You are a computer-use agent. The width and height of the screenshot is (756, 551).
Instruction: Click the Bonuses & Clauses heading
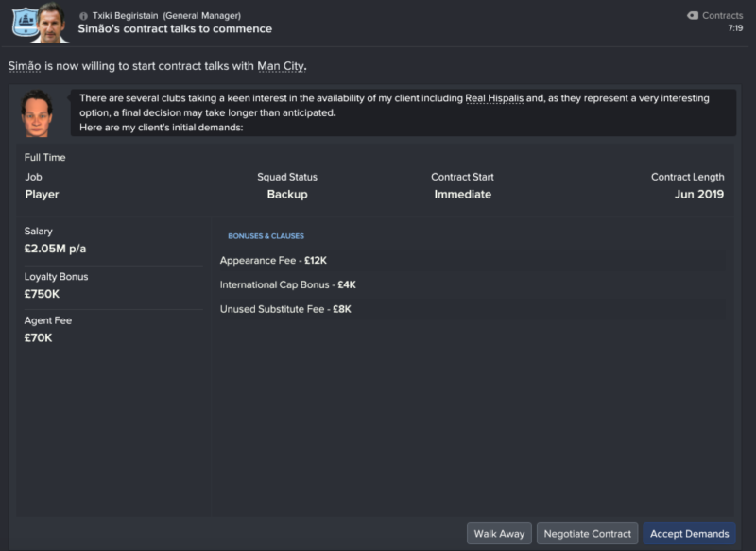(266, 236)
